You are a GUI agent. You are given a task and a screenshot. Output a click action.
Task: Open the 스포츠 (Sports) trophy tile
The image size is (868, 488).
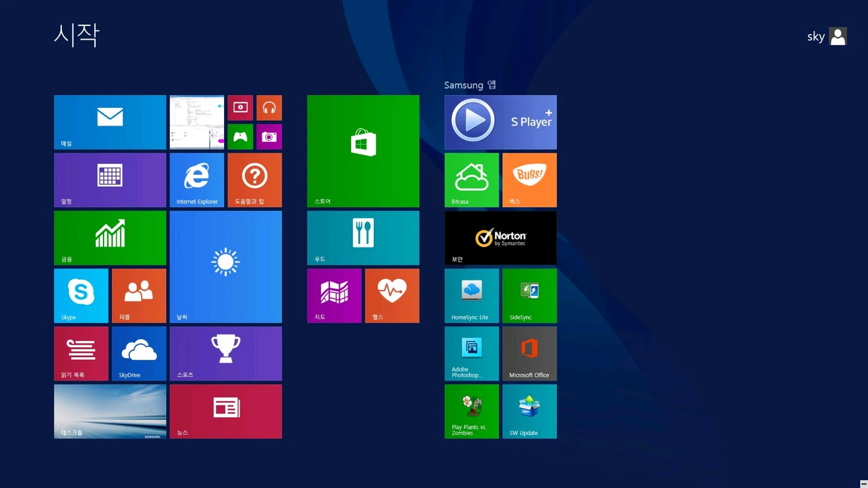pyautogui.click(x=226, y=353)
